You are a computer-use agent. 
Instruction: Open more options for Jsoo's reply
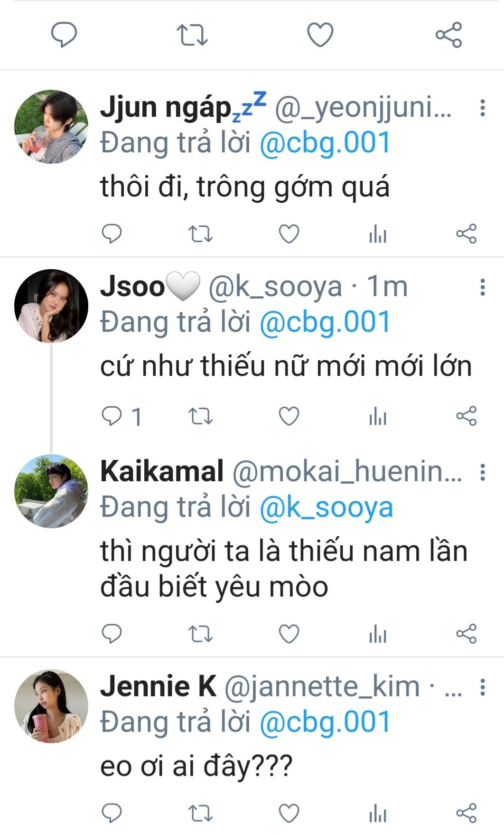[483, 287]
